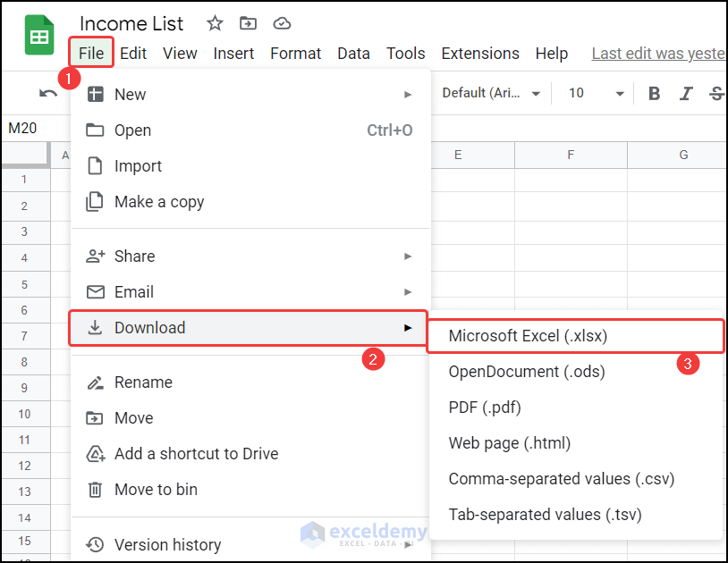This screenshot has height=563, width=728.
Task: Open the font size dropdown
Action: (597, 93)
